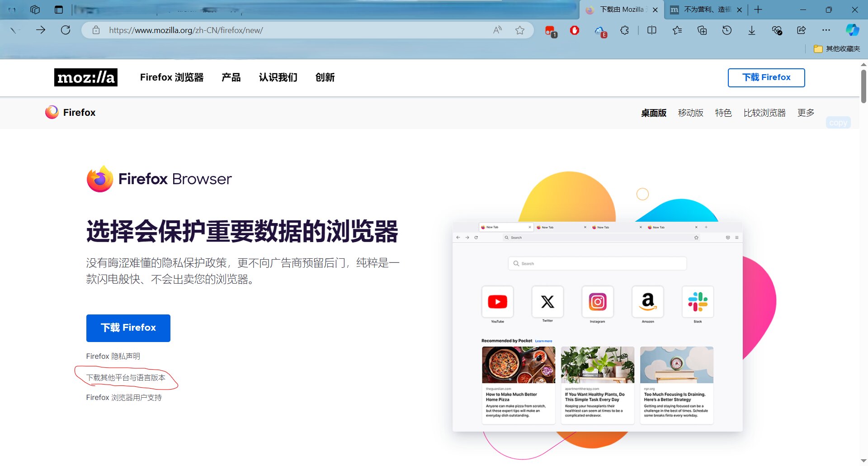Open the 下载其他平台与语言版本 link
Screen dimensions: 868x466
[x=126, y=378]
